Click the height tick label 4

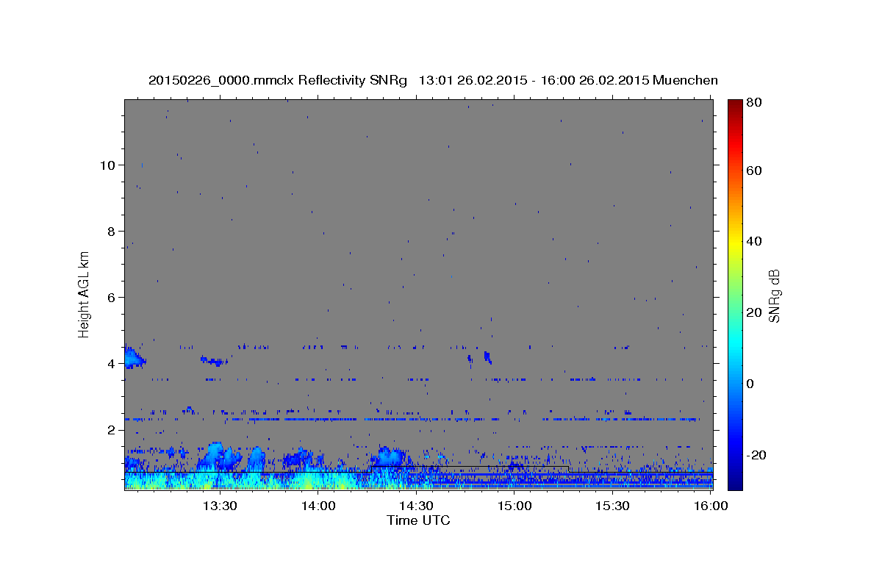[110, 363]
